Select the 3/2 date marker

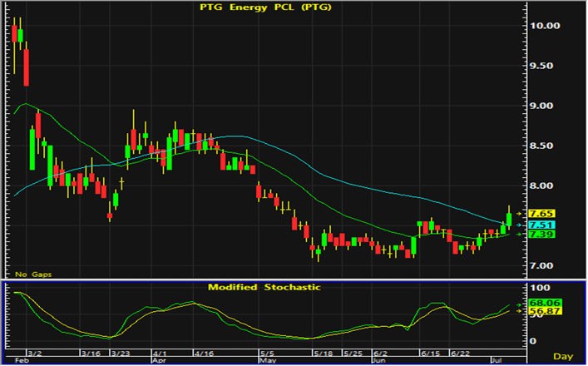(34, 354)
